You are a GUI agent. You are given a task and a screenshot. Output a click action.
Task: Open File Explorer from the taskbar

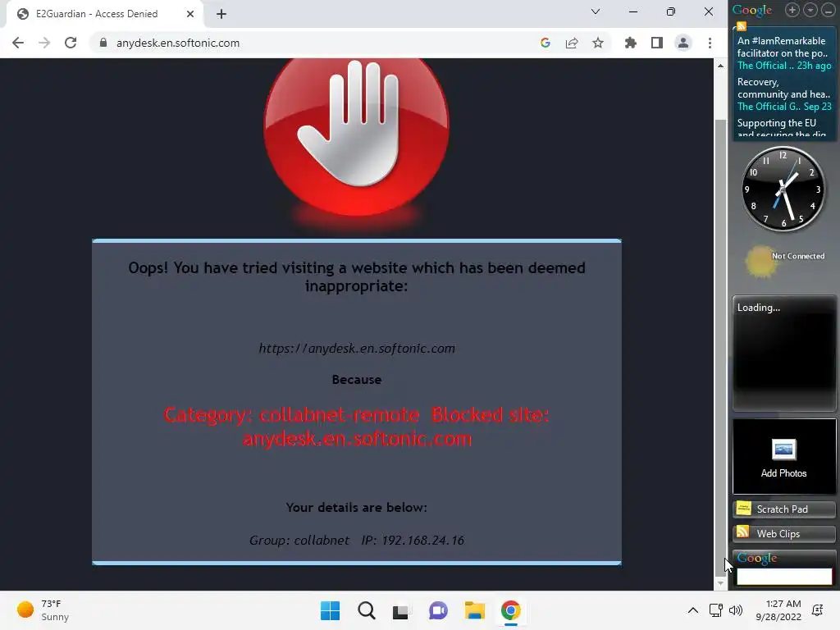(x=475, y=610)
